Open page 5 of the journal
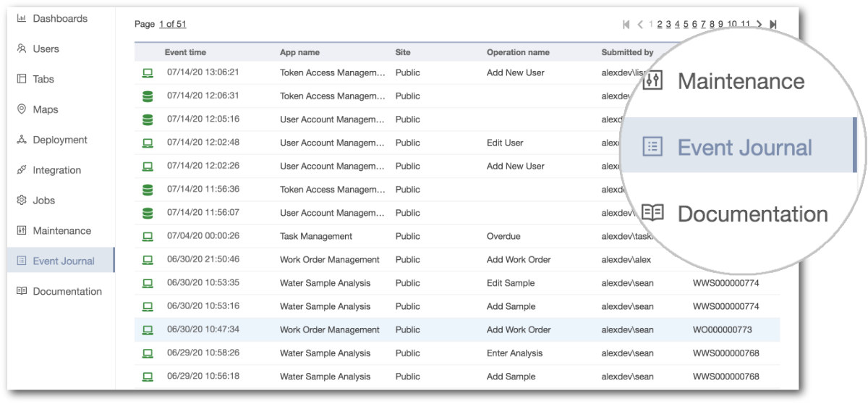This screenshot has height=404, width=868. point(686,25)
